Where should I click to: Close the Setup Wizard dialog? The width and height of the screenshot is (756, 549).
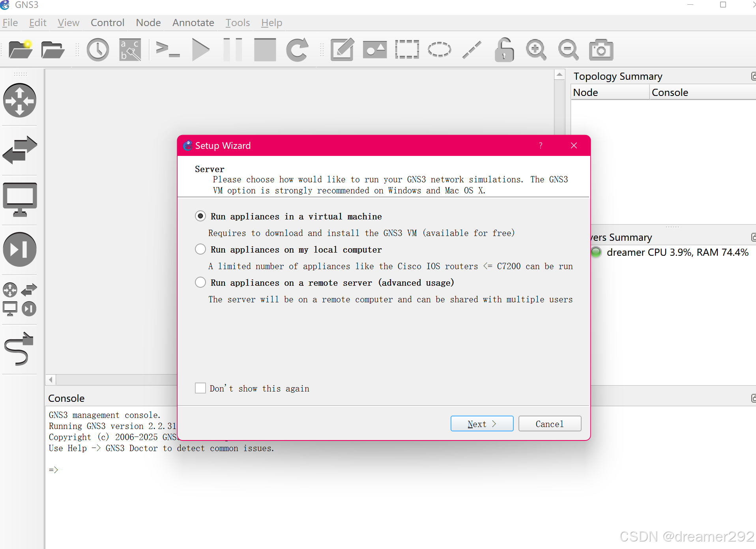point(574,146)
